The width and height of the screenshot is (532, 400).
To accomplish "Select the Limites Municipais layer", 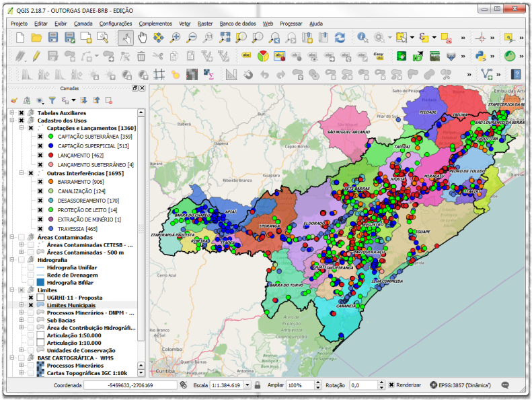I will [71, 305].
